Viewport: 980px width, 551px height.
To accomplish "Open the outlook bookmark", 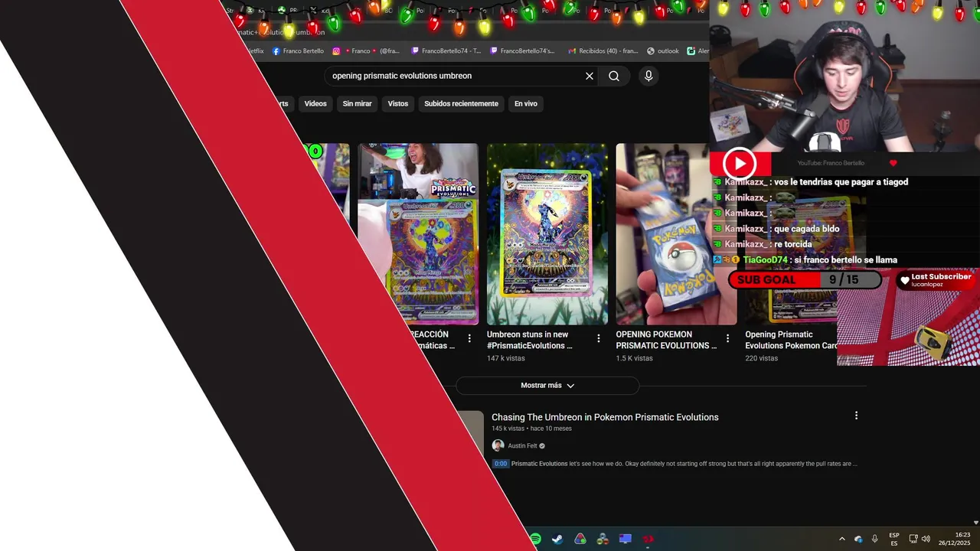I will [663, 51].
